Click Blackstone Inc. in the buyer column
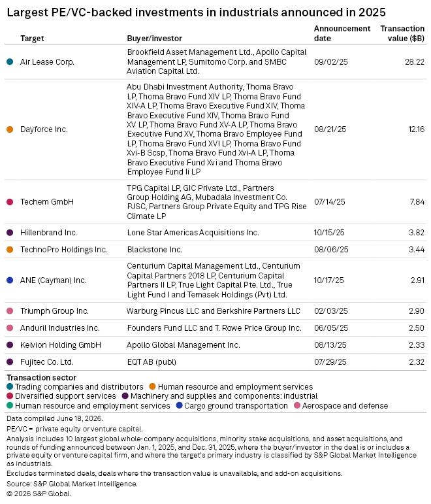Image resolution: width=431 pixels, height=504 pixels. pos(155,250)
